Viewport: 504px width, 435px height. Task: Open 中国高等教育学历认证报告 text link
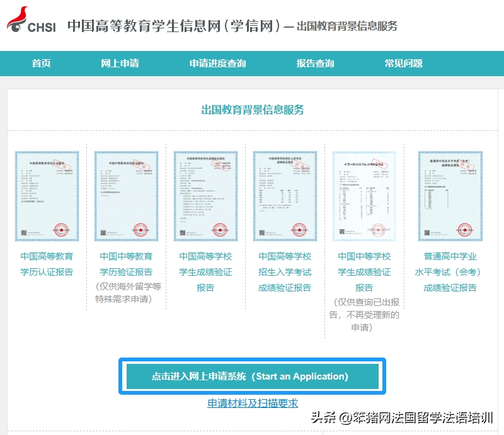47,264
